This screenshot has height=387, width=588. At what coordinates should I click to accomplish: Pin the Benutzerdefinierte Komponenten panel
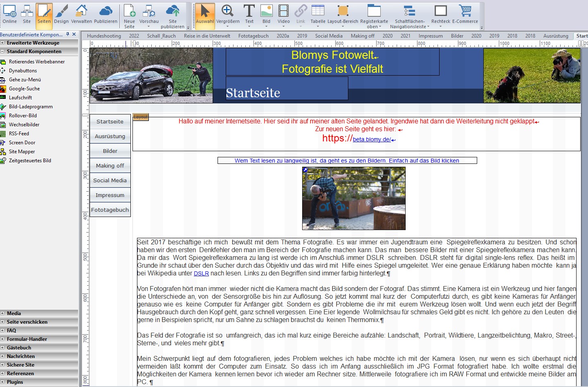[68, 34]
